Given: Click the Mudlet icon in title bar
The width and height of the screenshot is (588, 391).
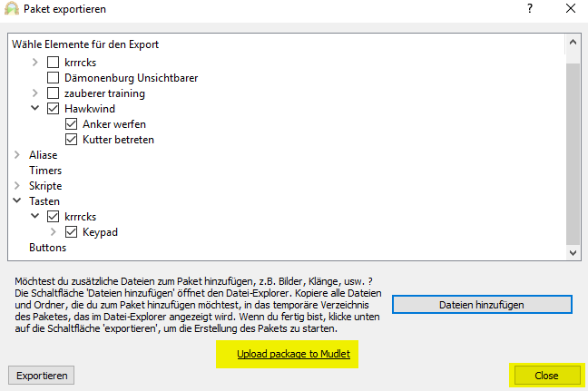Looking at the screenshot, I should (12, 9).
